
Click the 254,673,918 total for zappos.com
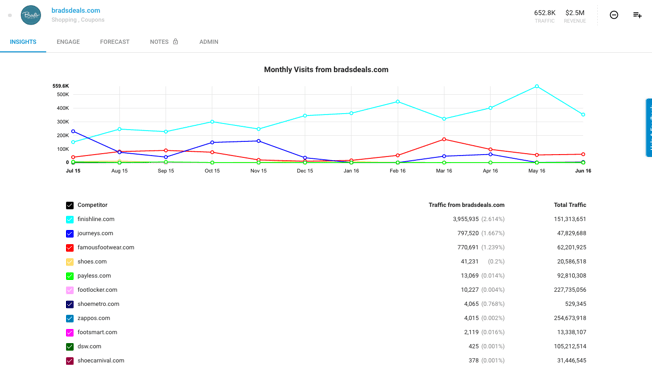pyautogui.click(x=570, y=318)
